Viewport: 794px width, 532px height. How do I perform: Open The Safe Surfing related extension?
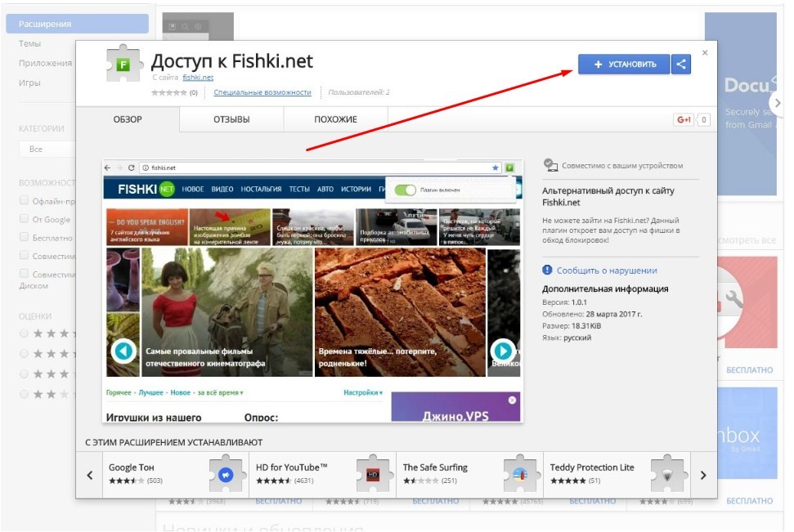point(469,475)
